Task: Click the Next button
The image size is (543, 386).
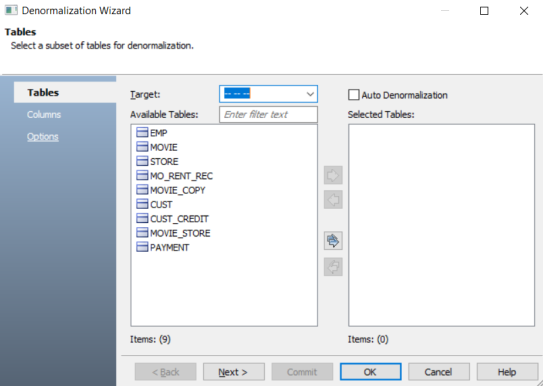Action: [234, 372]
